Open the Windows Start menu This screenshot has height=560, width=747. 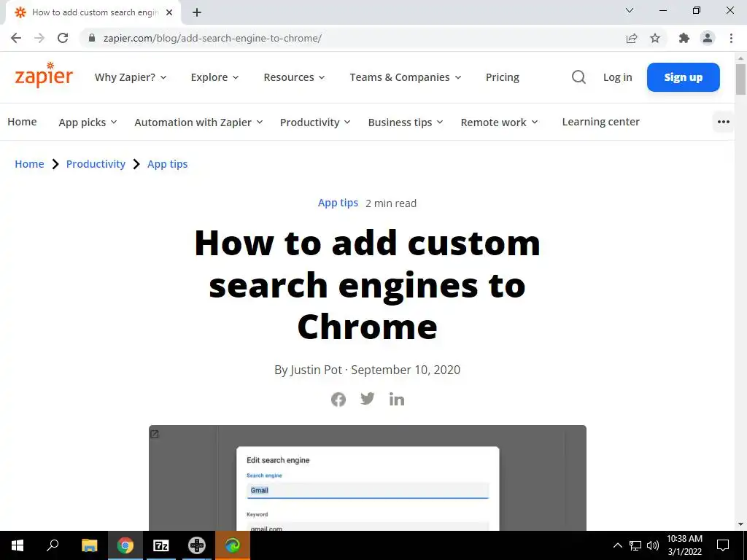pos(18,545)
